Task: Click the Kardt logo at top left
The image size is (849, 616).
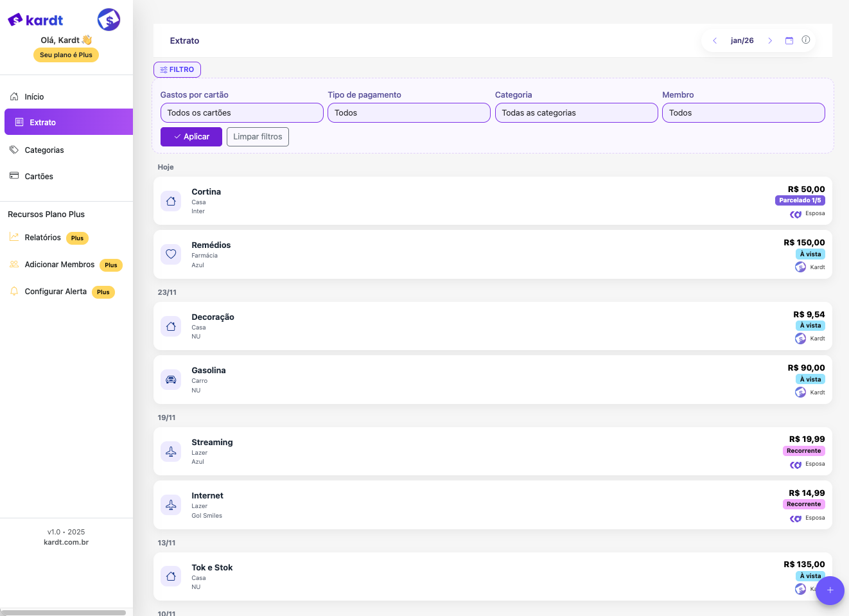Action: [x=35, y=21]
